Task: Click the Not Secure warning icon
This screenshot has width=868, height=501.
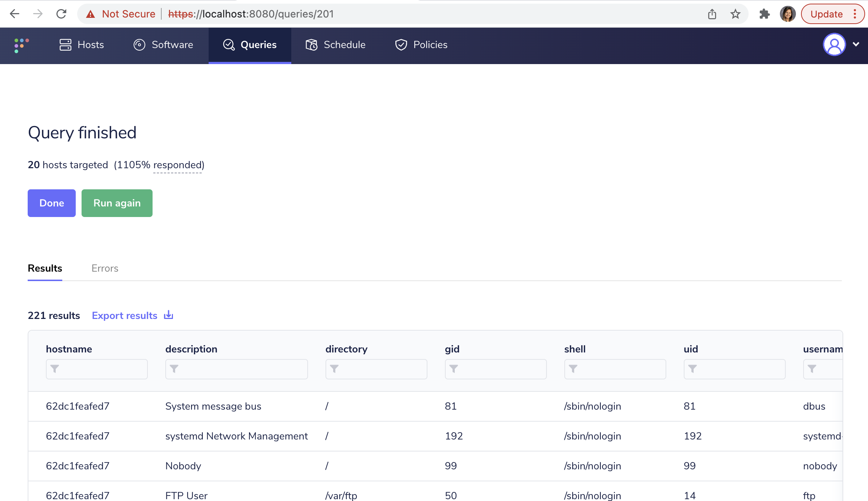Action: point(91,14)
